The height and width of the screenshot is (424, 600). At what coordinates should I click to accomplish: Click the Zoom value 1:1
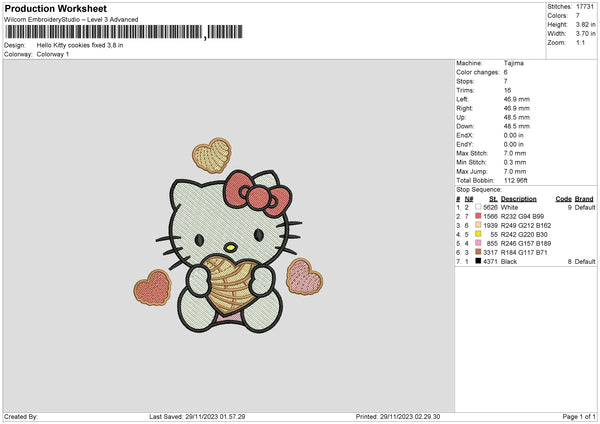[x=580, y=42]
